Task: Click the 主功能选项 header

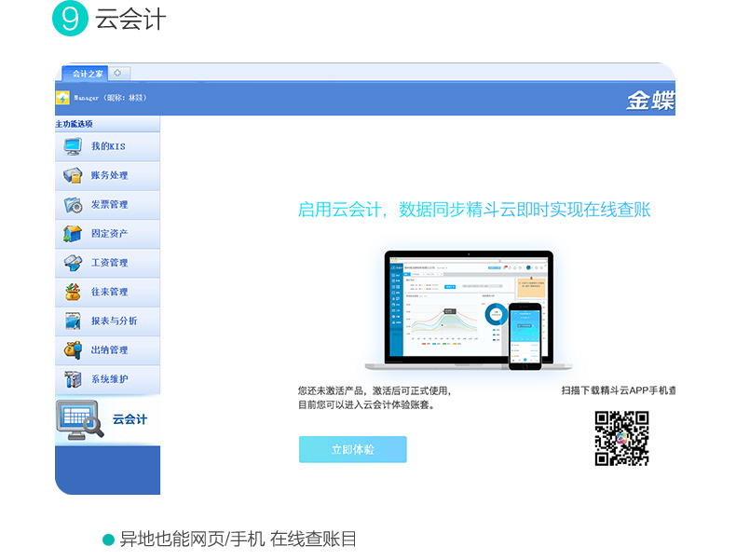Action: coord(75,124)
